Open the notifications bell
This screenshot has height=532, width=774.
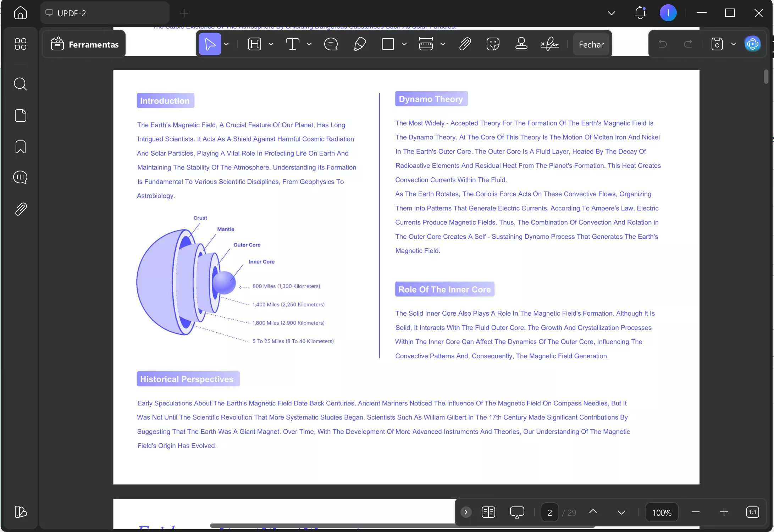(640, 13)
